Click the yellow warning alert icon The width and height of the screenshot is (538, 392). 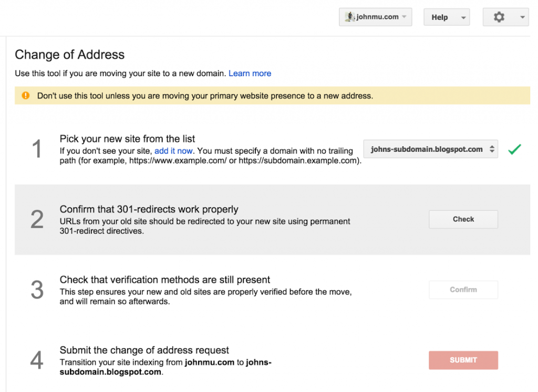pyautogui.click(x=25, y=96)
